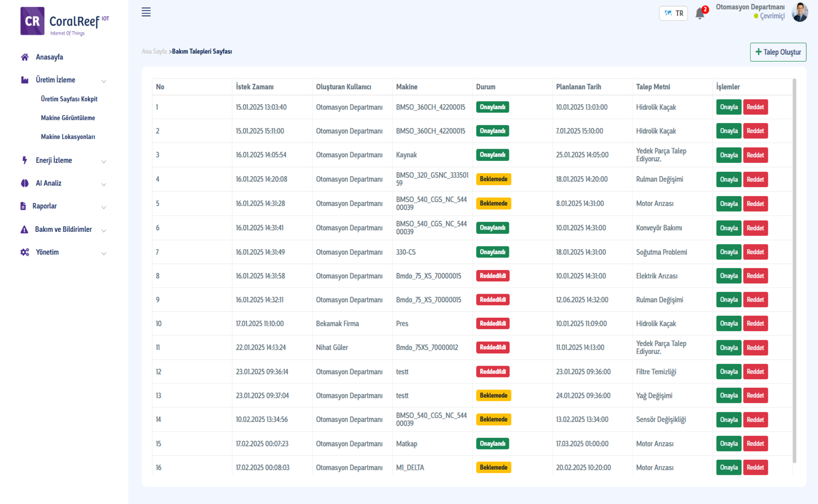Image resolution: width=818 pixels, height=504 pixels.
Task: Click the Raporlar document icon
Action: click(x=23, y=206)
